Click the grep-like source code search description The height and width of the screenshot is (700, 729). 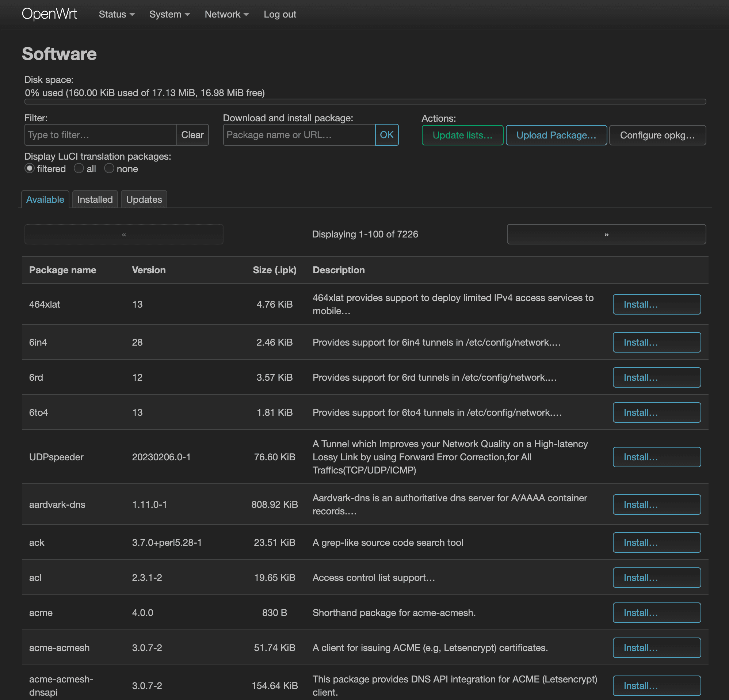388,543
